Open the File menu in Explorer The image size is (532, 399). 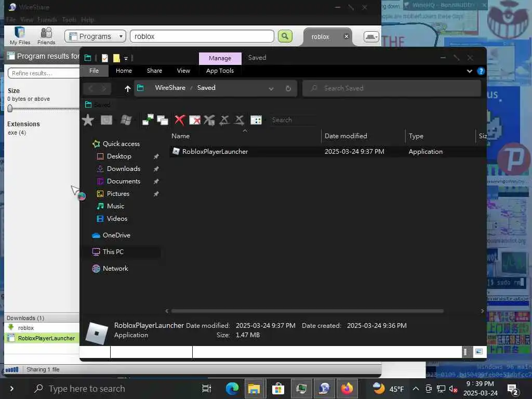click(94, 71)
